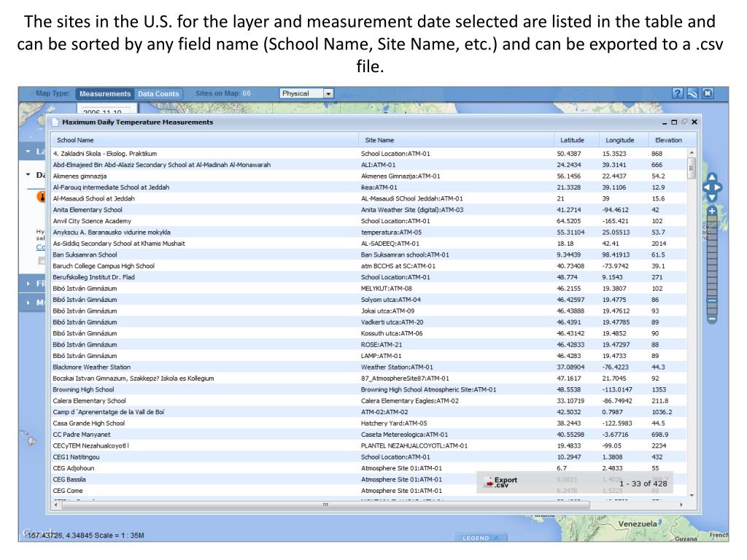Select 'Al-Masaudi School at Jeddah' row
Viewport: 747px width, 560px height.
(x=368, y=198)
